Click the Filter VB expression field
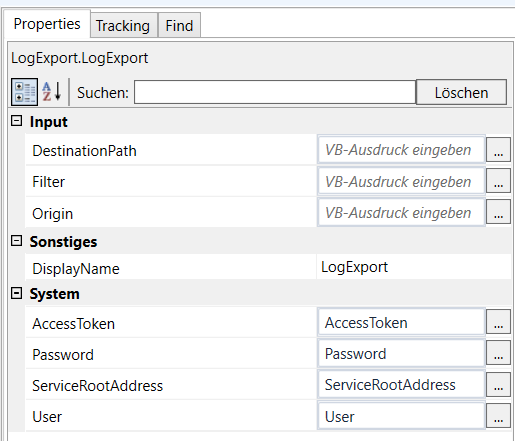This screenshot has height=441, width=515. tap(401, 181)
